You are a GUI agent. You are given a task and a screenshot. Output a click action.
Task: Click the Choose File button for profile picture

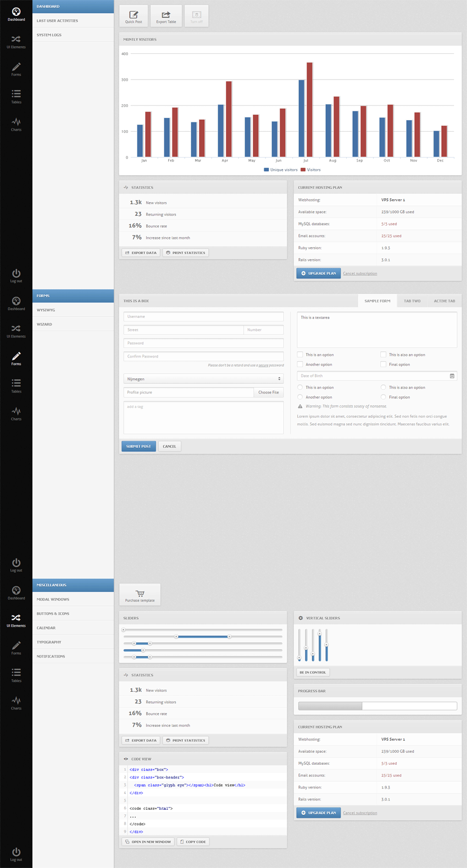tap(269, 393)
